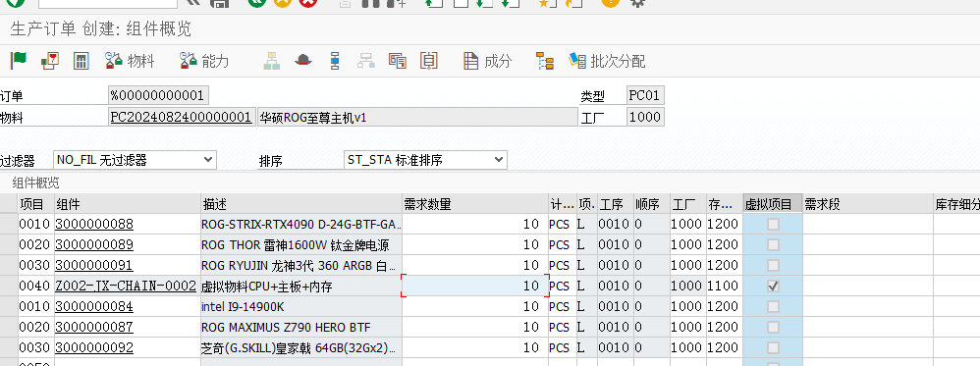Open component link 3000000087
The width and height of the screenshot is (980, 366).
tap(94, 327)
